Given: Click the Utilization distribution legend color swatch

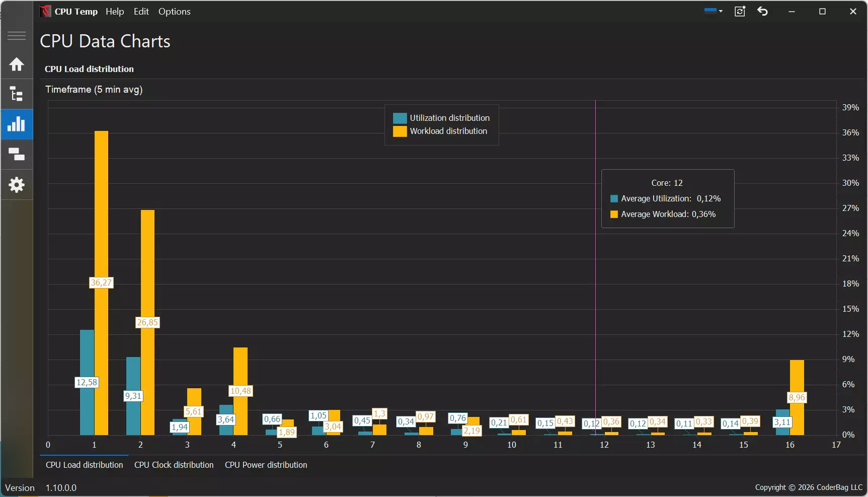Looking at the screenshot, I should [x=400, y=118].
